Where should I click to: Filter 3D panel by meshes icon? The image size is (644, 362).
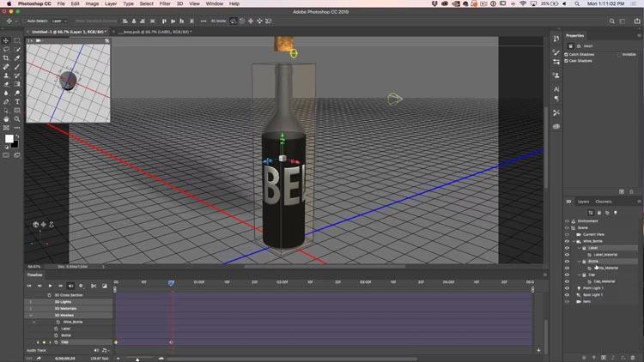coord(598,213)
